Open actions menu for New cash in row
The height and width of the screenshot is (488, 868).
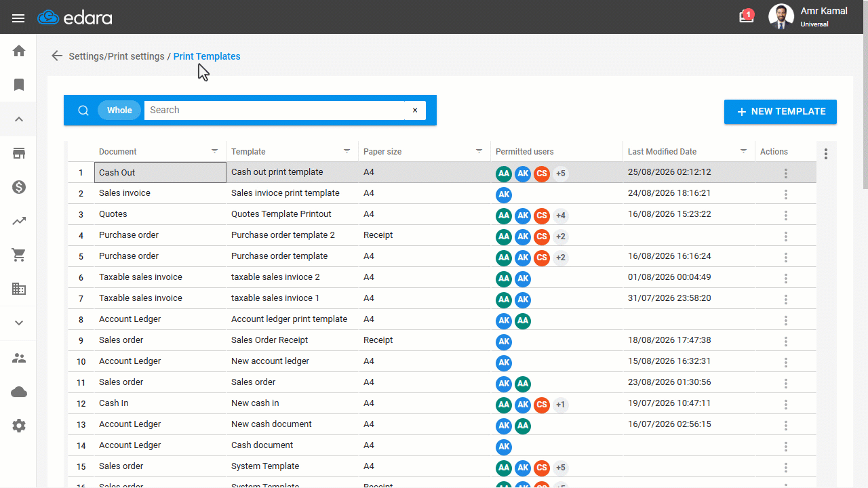tap(786, 404)
